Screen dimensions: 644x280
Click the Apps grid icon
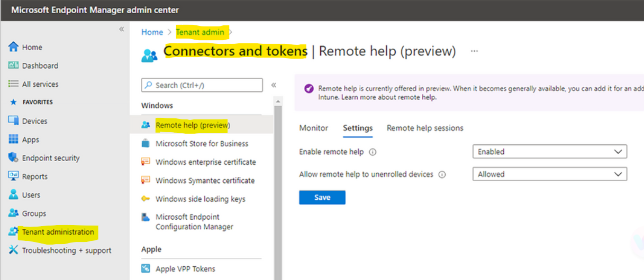(14, 139)
